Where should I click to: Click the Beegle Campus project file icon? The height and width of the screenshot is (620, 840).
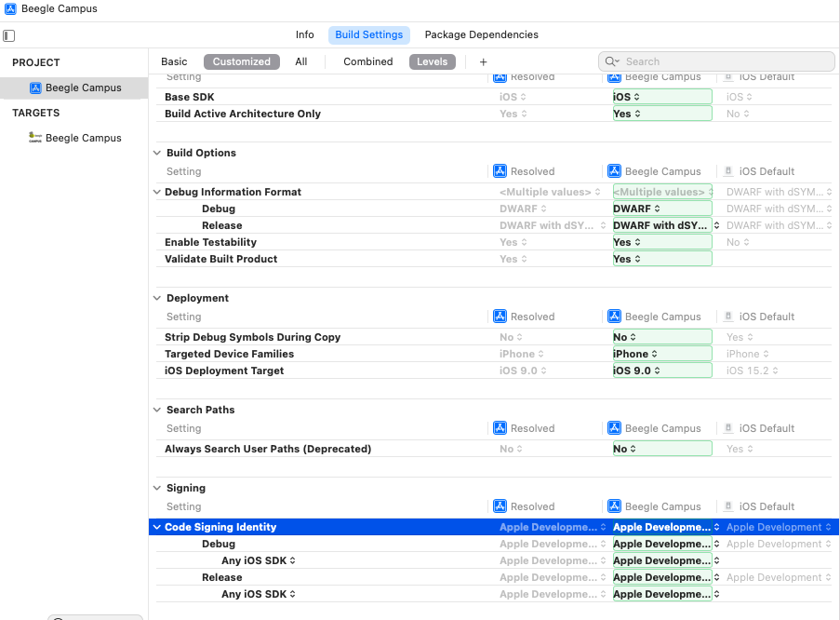tap(35, 88)
